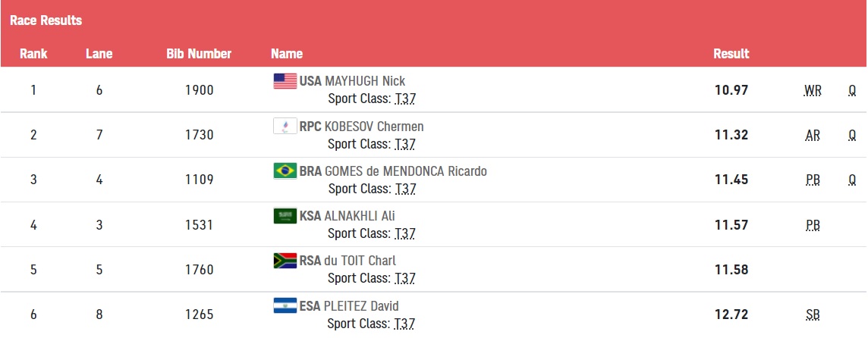The height and width of the screenshot is (338, 868).
Task: Click the USA flag icon
Action: [x=285, y=81]
